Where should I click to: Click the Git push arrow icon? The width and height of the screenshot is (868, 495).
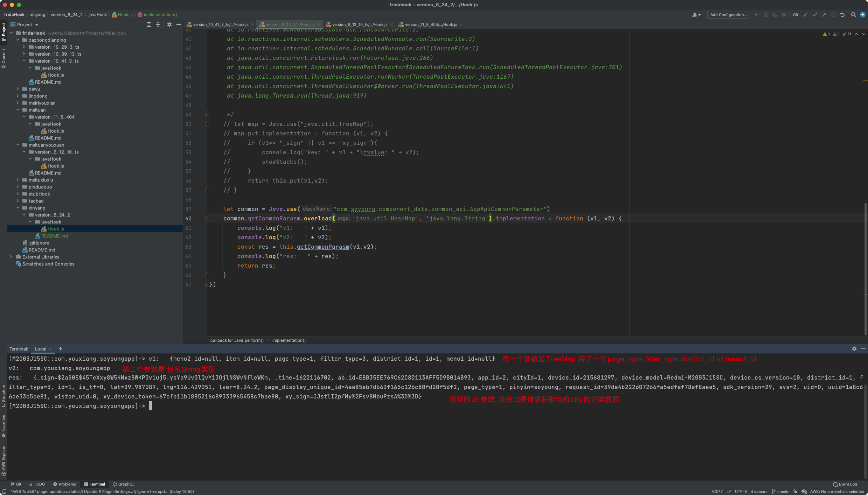click(x=824, y=15)
